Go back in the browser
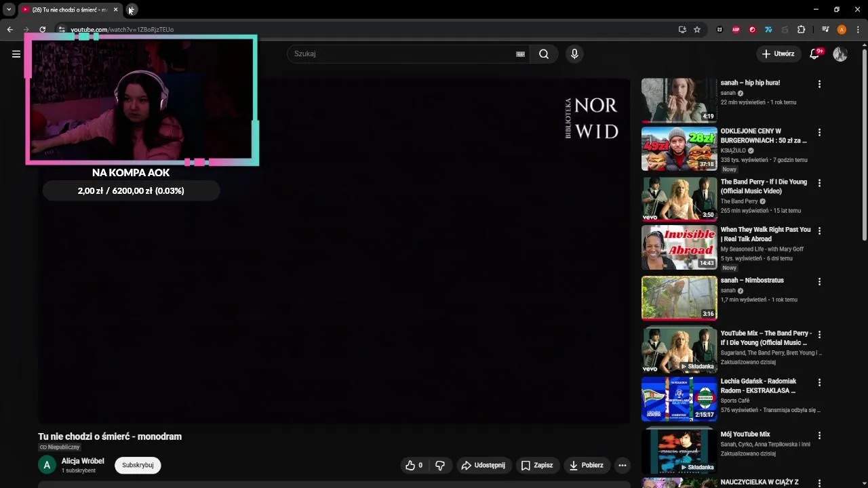The height and width of the screenshot is (488, 868). click(9, 30)
